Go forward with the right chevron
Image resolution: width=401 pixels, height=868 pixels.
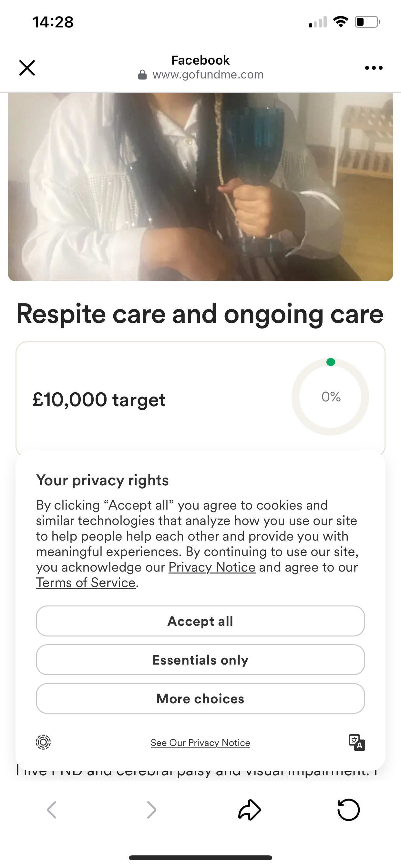coord(152,810)
